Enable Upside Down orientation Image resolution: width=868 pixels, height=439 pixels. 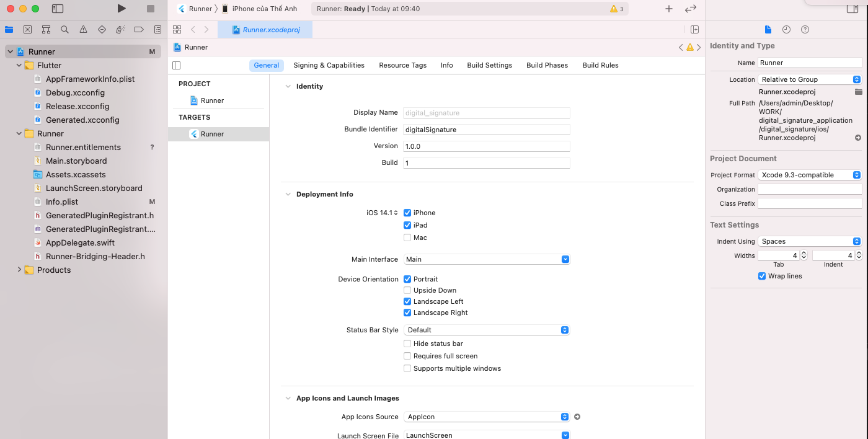(x=407, y=290)
